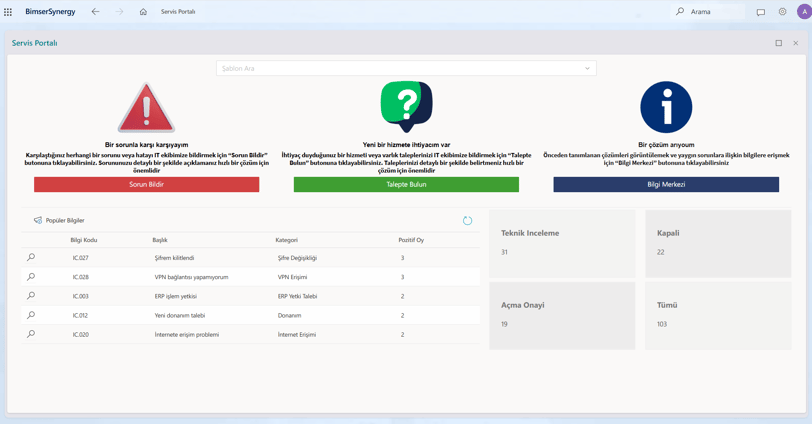
Task: Click the Servis Portalı panel title
Action: click(x=35, y=43)
